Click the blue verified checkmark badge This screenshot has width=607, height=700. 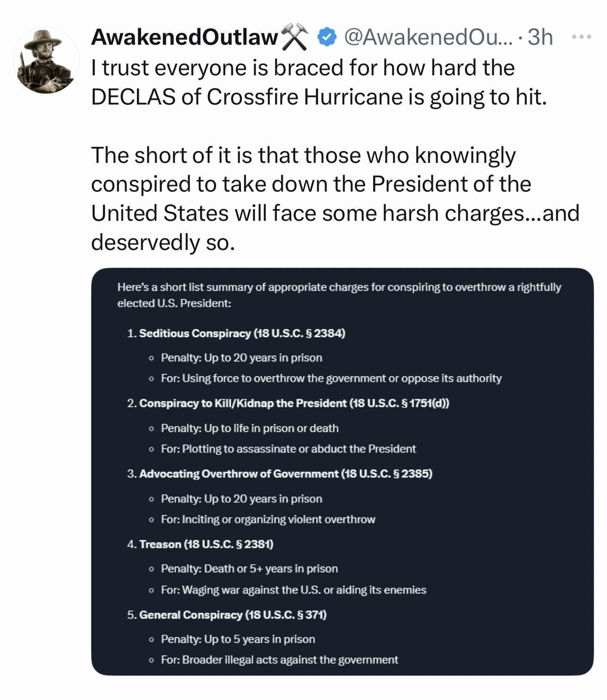pyautogui.click(x=327, y=37)
